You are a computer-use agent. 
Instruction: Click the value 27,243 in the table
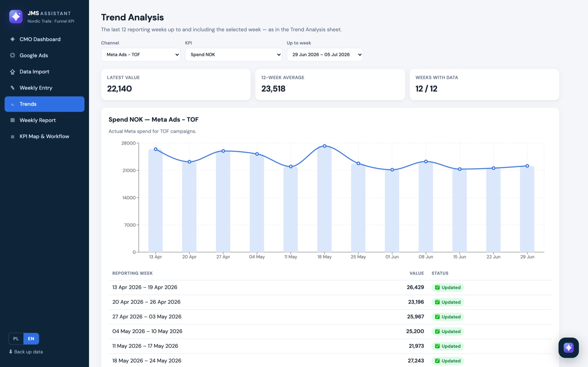(416, 360)
